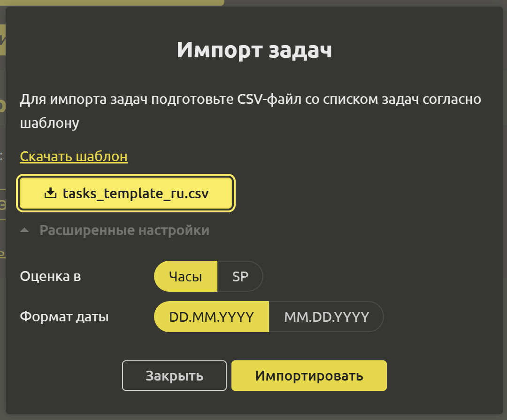This screenshot has width=507, height=420.
Task: Click the download icon beside tasks_template_ru.csv
Action: click(50, 193)
